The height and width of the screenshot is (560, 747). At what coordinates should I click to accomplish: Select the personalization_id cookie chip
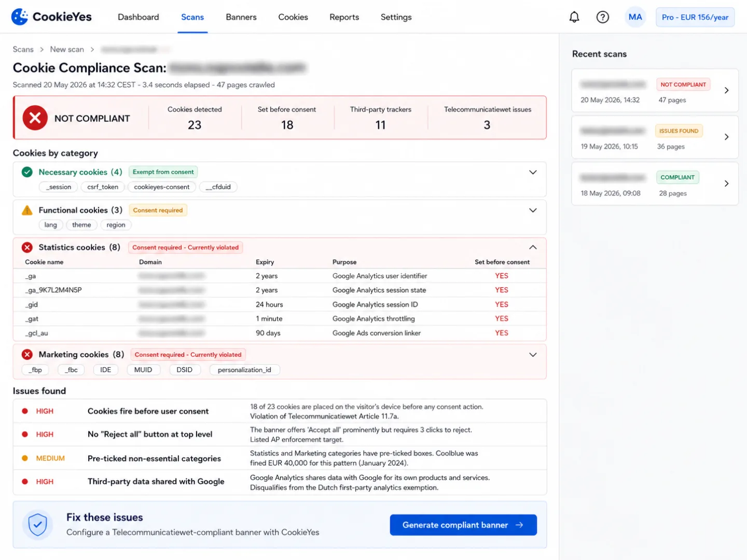click(x=244, y=370)
